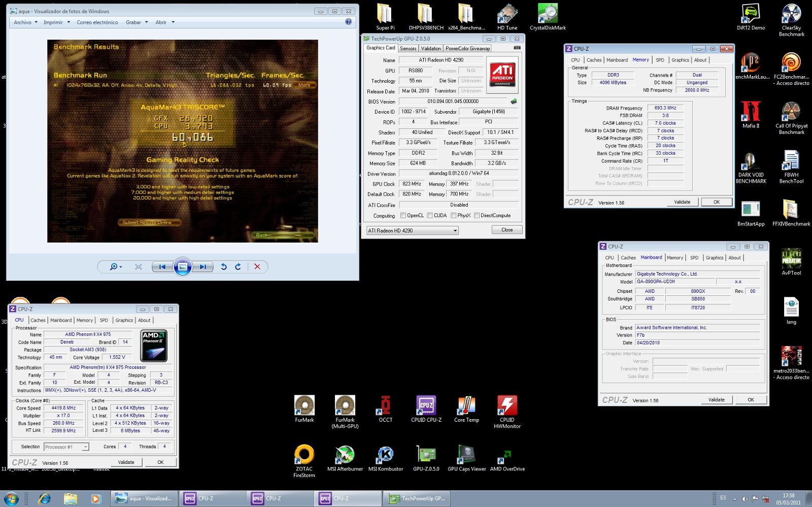Toggle the DirectCompute checkbox in GPU-Z
The image size is (812, 507).
477,216
